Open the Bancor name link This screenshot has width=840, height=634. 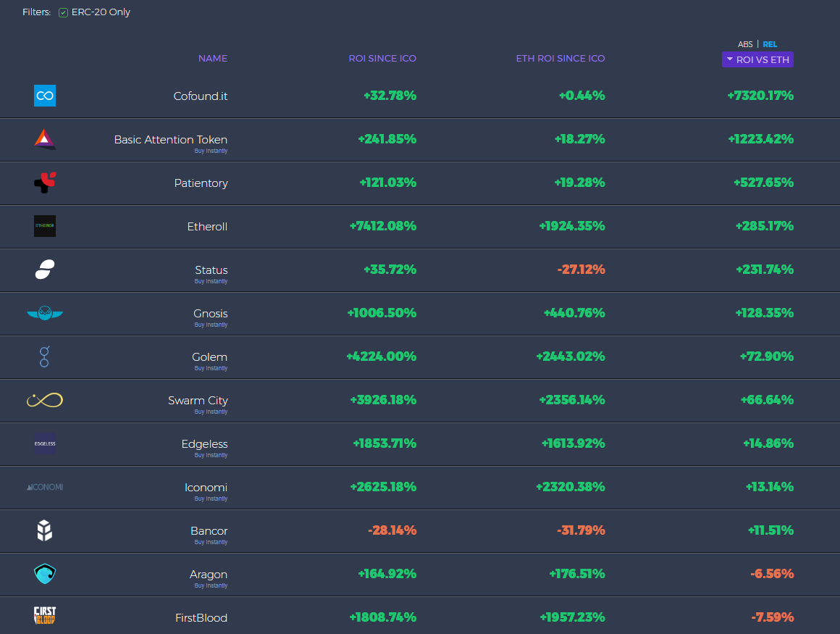coord(209,530)
